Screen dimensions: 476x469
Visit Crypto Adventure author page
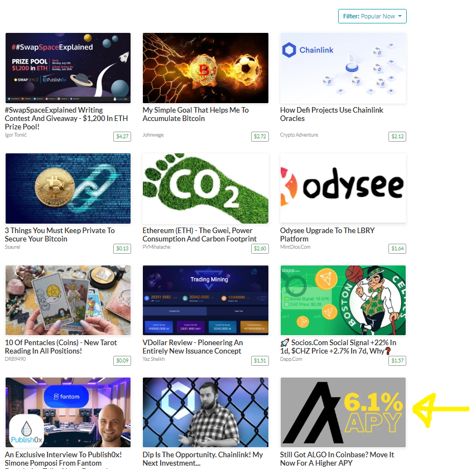click(x=299, y=135)
